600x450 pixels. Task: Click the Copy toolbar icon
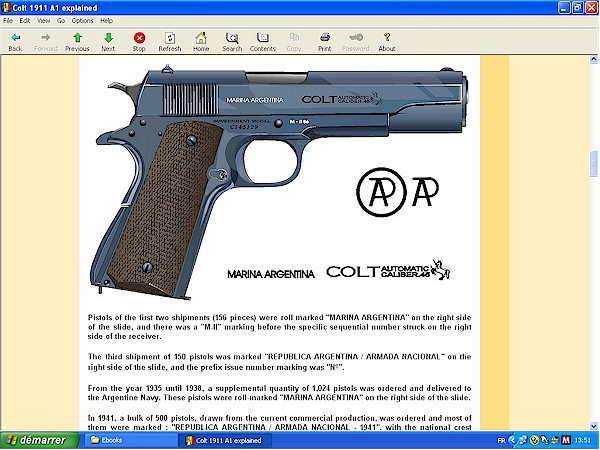pyautogui.click(x=294, y=42)
